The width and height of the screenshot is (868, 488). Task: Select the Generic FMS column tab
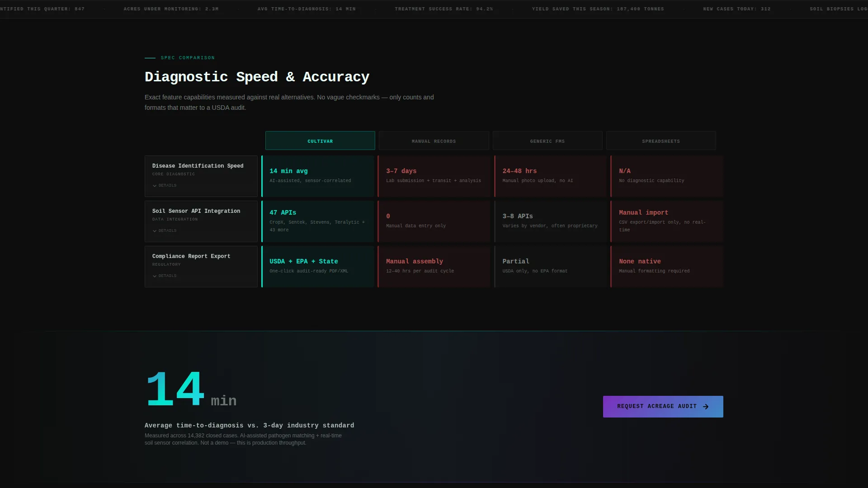coord(547,141)
